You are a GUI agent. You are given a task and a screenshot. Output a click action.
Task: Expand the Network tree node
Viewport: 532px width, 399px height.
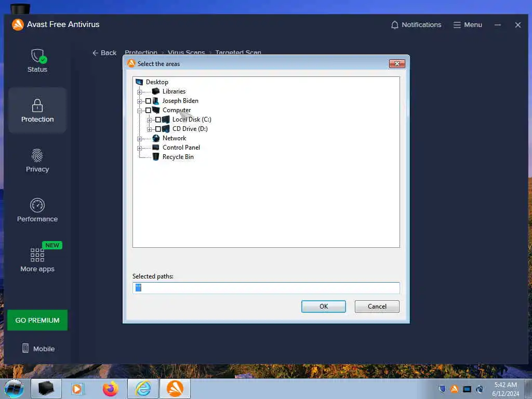click(139, 139)
